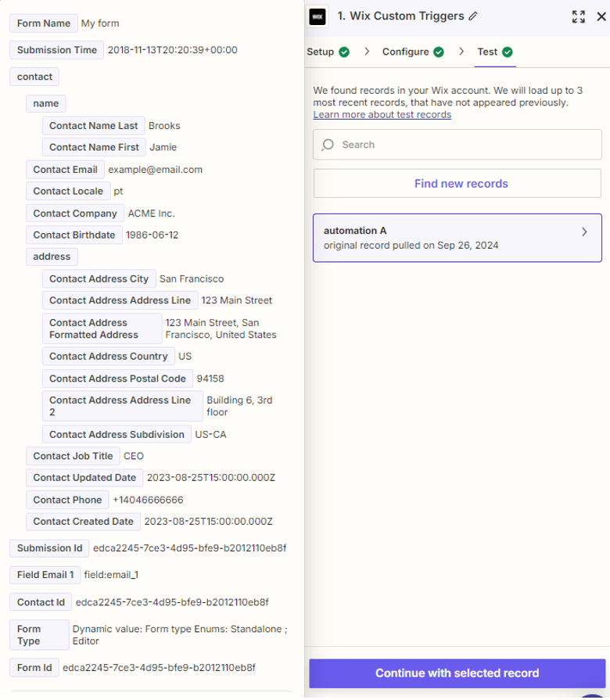Expand the panel to full screen

tap(578, 16)
